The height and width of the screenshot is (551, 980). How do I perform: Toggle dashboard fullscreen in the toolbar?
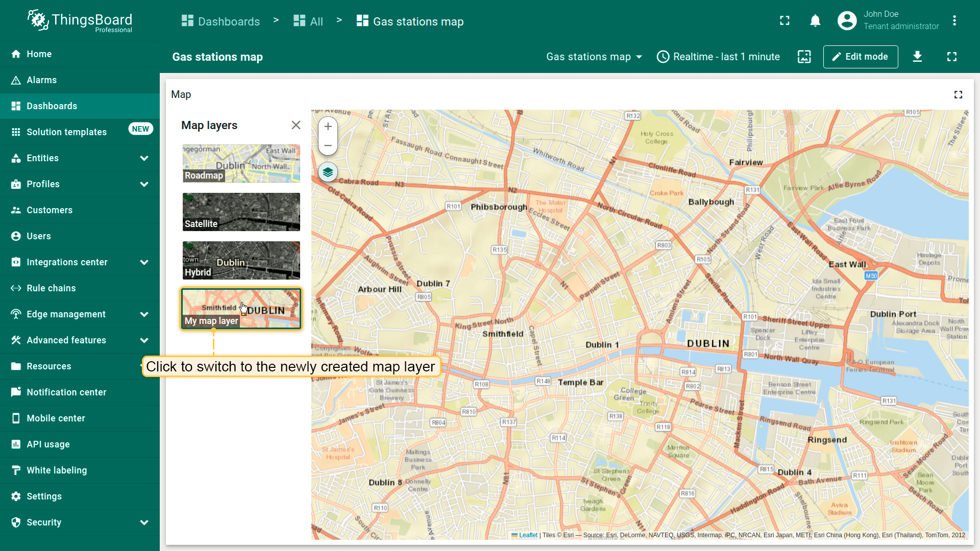951,57
